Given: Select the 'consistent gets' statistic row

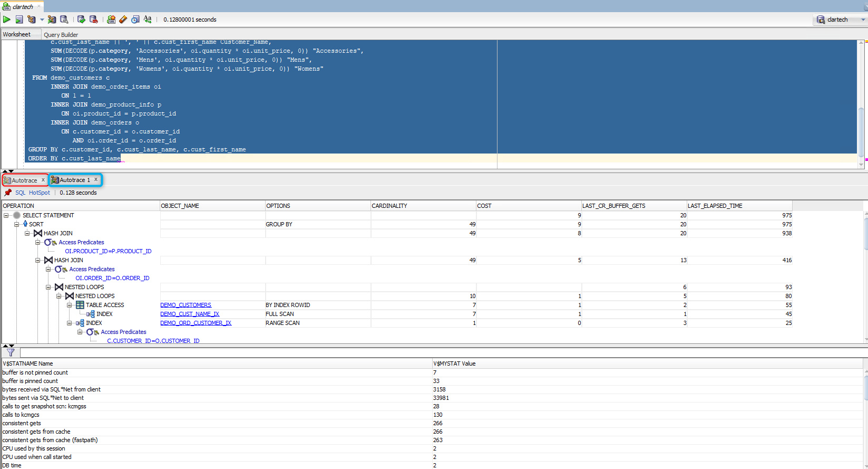Looking at the screenshot, I should coord(432,423).
